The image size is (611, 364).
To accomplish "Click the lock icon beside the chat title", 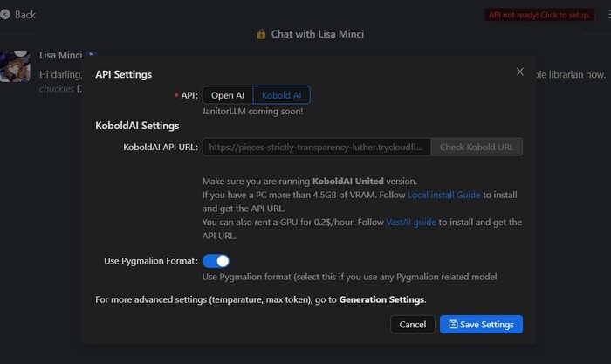I will [261, 34].
